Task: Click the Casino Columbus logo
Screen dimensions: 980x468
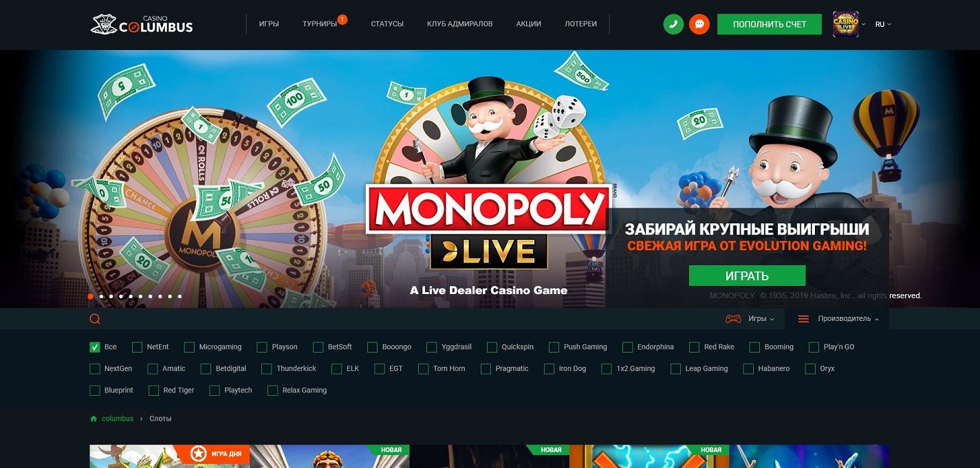Action: [142, 24]
